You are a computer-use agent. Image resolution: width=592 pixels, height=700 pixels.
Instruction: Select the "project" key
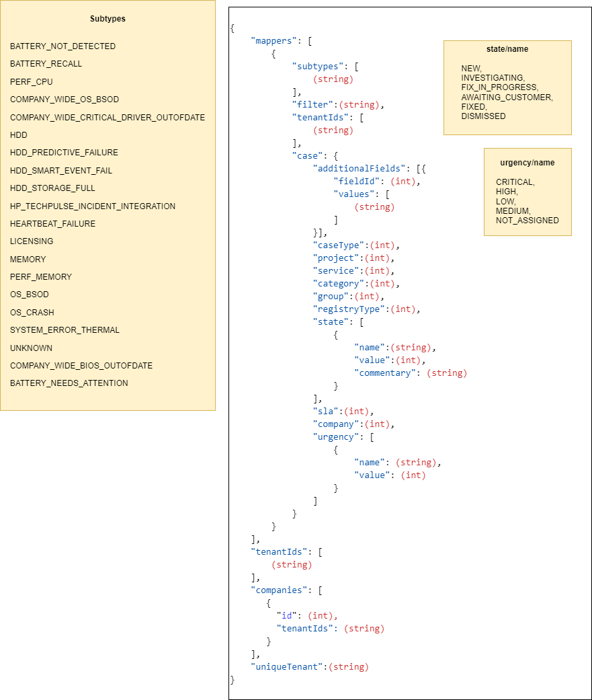(x=336, y=258)
